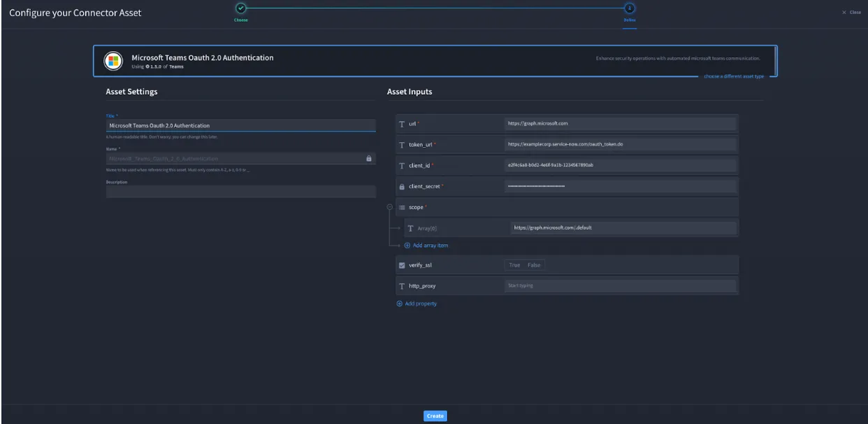The width and height of the screenshot is (868, 424).
Task: Click the Define step circle in the progress bar
Action: [629, 8]
